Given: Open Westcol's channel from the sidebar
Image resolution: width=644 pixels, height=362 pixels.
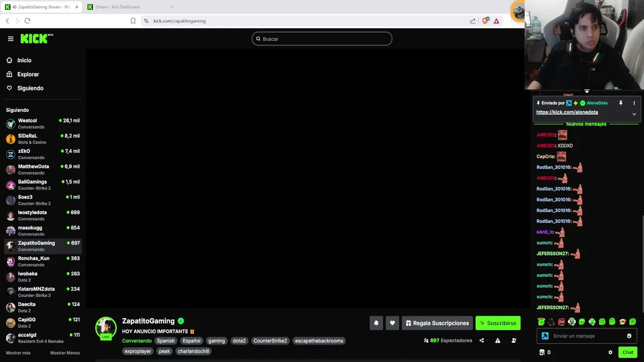Looking at the screenshot, I should pos(43,124).
